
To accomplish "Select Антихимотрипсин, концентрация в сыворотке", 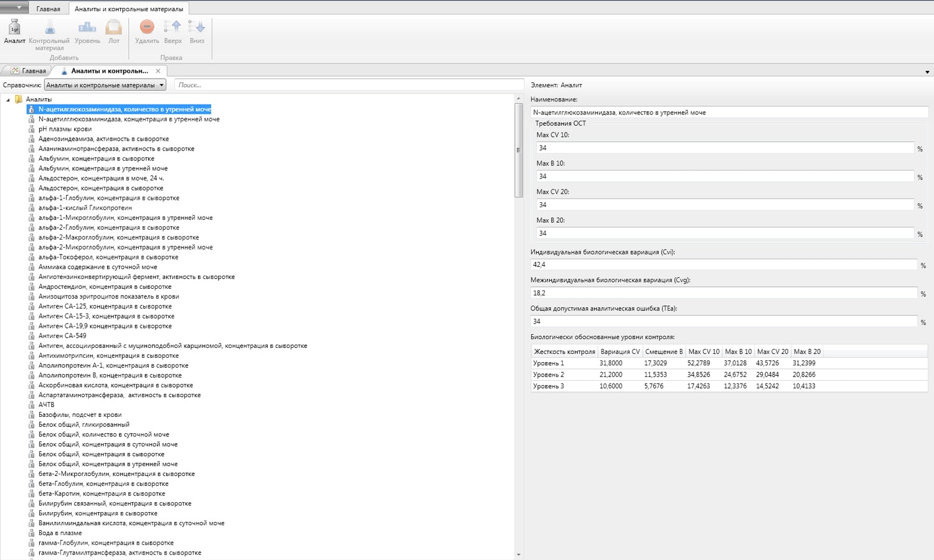I will click(x=108, y=355).
